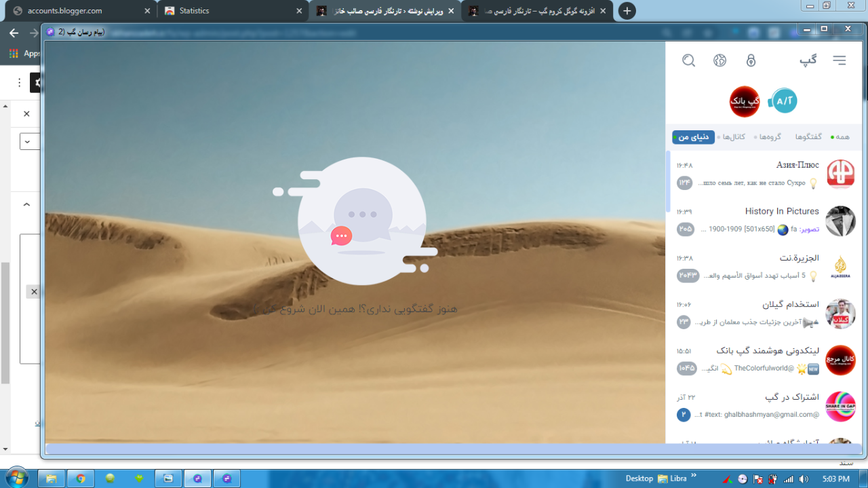Switch to the افزونه گوگل کروم گپ tab
The height and width of the screenshot is (488, 868).
[x=536, y=11]
